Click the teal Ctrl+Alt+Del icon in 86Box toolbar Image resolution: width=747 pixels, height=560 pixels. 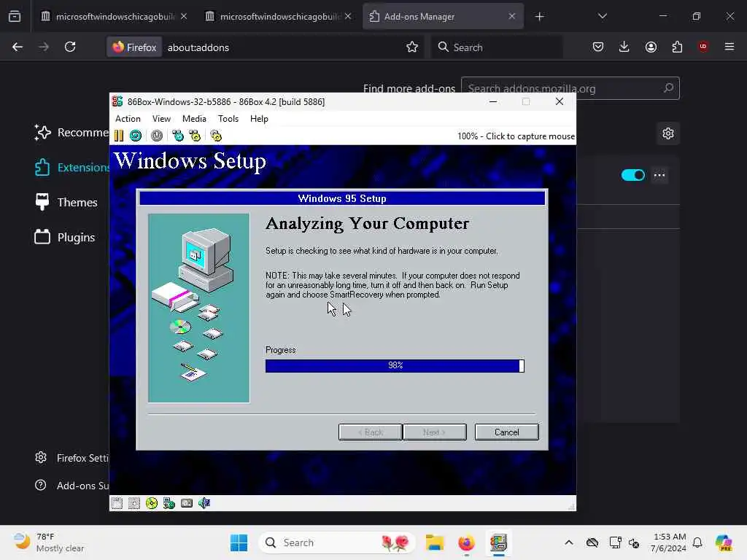178,136
